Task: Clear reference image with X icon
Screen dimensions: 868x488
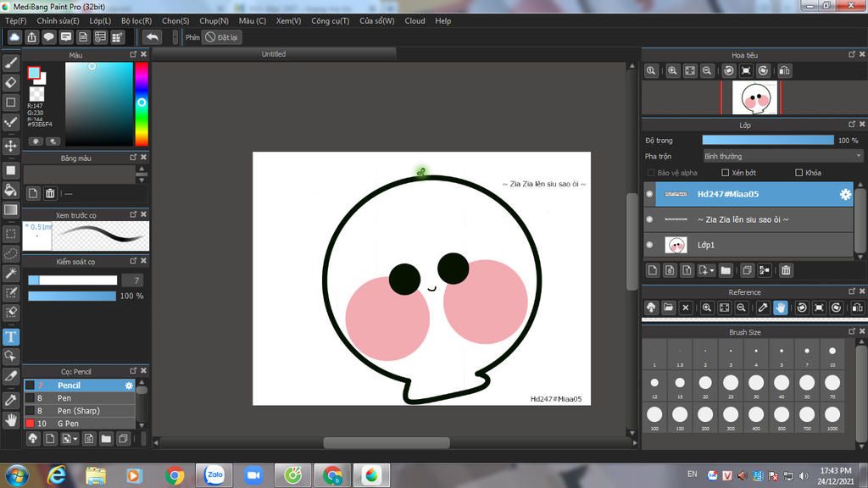Action: 685,308
